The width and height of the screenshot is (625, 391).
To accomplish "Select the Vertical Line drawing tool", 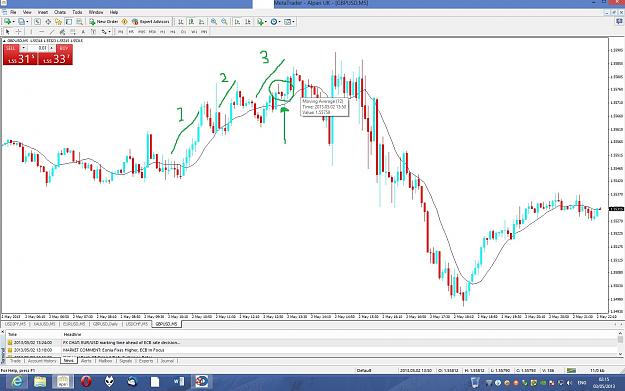I will pyautogui.click(x=31, y=31).
